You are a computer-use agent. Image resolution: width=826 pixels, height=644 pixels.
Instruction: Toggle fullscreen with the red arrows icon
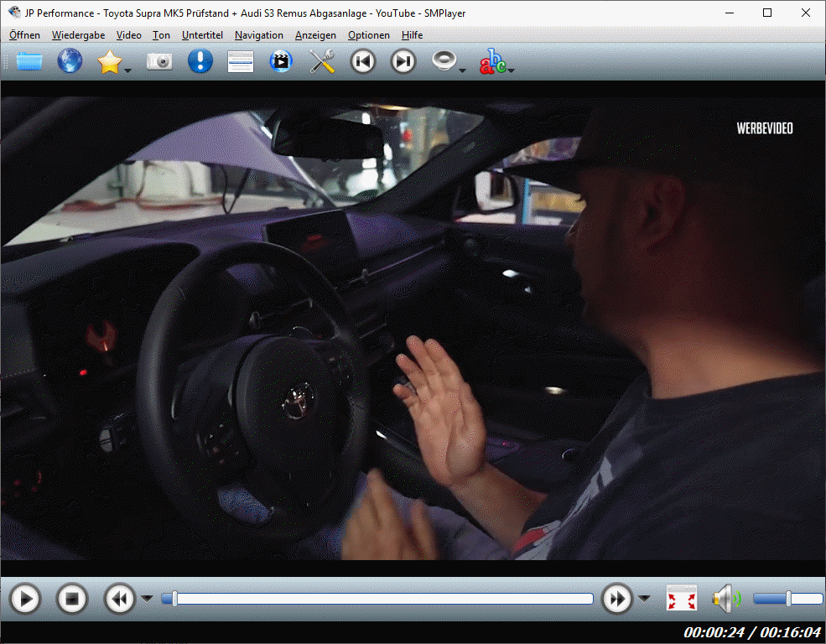pos(682,598)
